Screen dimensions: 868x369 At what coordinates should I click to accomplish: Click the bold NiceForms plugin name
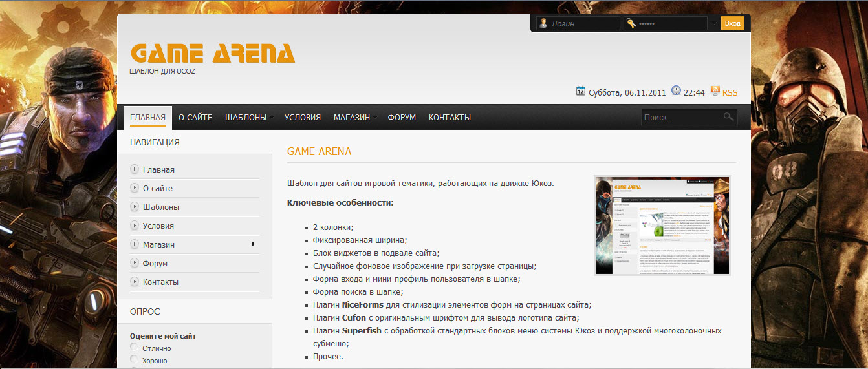(x=363, y=305)
